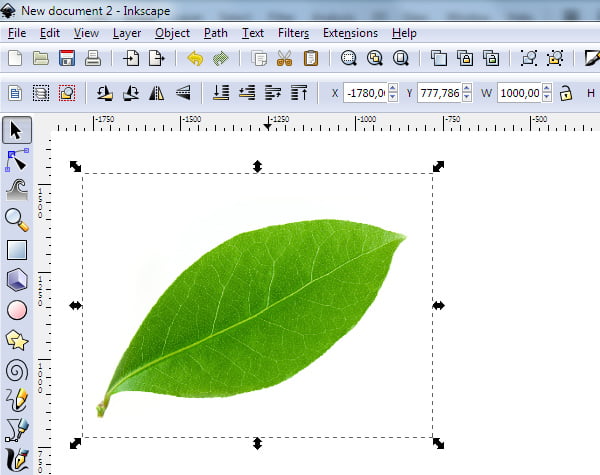Open the Filters menu

click(x=293, y=33)
